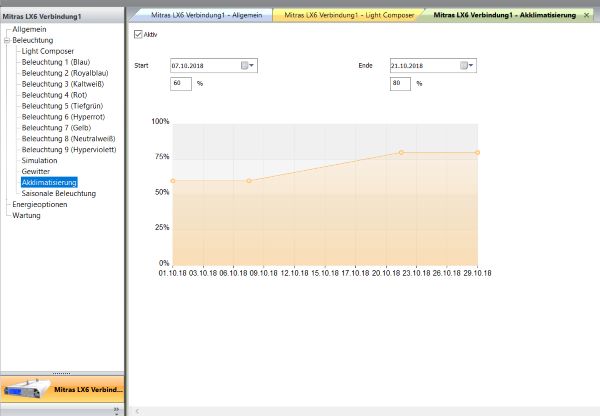Image resolution: width=600 pixels, height=416 pixels.
Task: Close the Akklimatisierung tab
Action: click(x=586, y=16)
